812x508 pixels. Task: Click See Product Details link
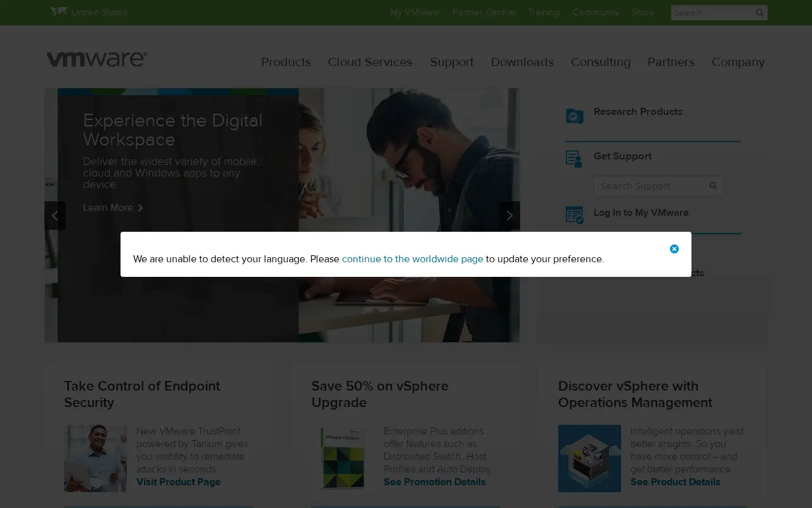pos(675,482)
